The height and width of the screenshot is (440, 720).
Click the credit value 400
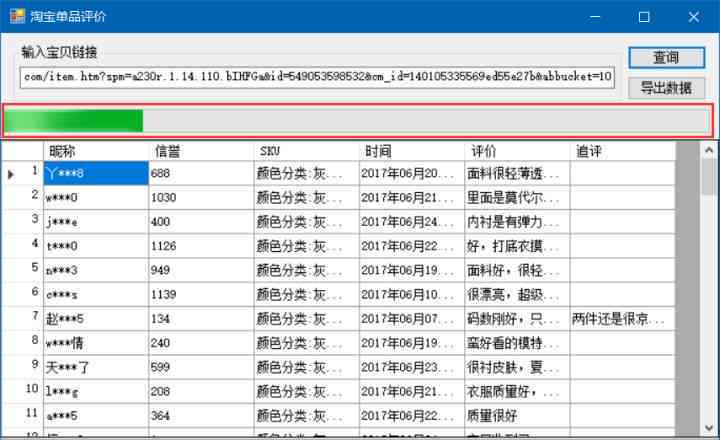(x=201, y=222)
